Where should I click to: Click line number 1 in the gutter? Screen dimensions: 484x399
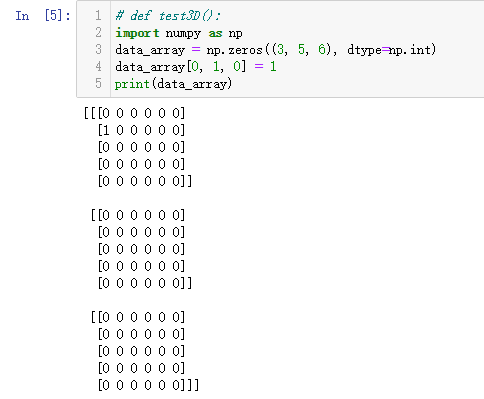[98, 16]
